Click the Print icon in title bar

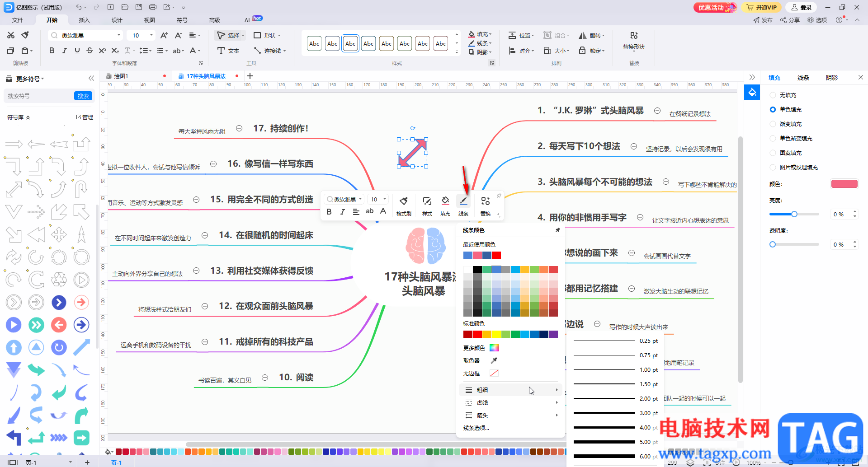153,7
